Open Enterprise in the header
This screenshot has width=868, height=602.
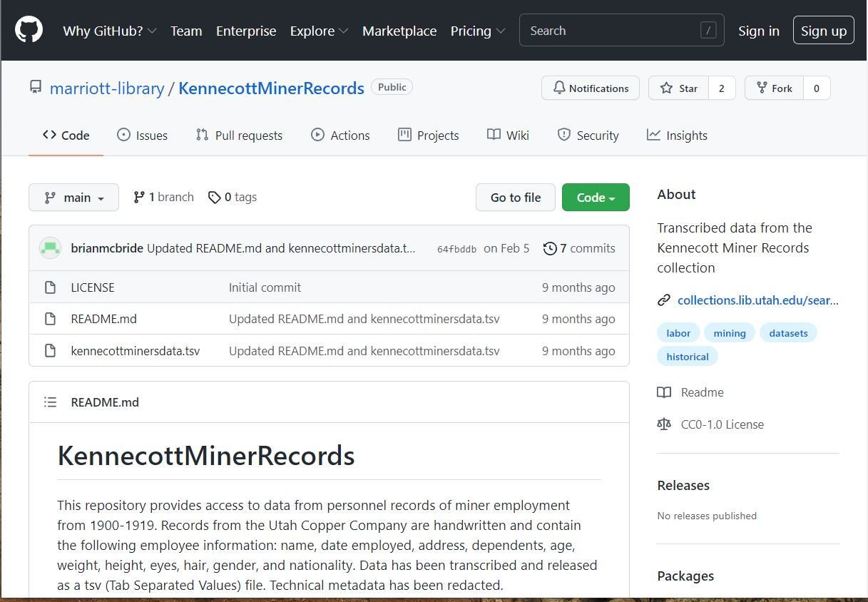tap(246, 31)
